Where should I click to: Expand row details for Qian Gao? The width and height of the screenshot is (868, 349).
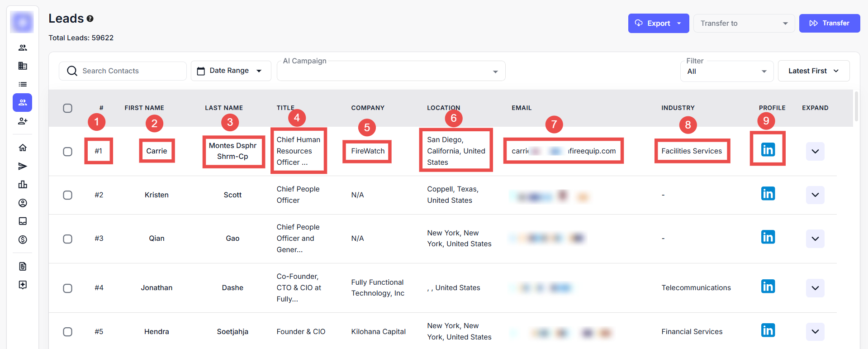click(x=815, y=239)
